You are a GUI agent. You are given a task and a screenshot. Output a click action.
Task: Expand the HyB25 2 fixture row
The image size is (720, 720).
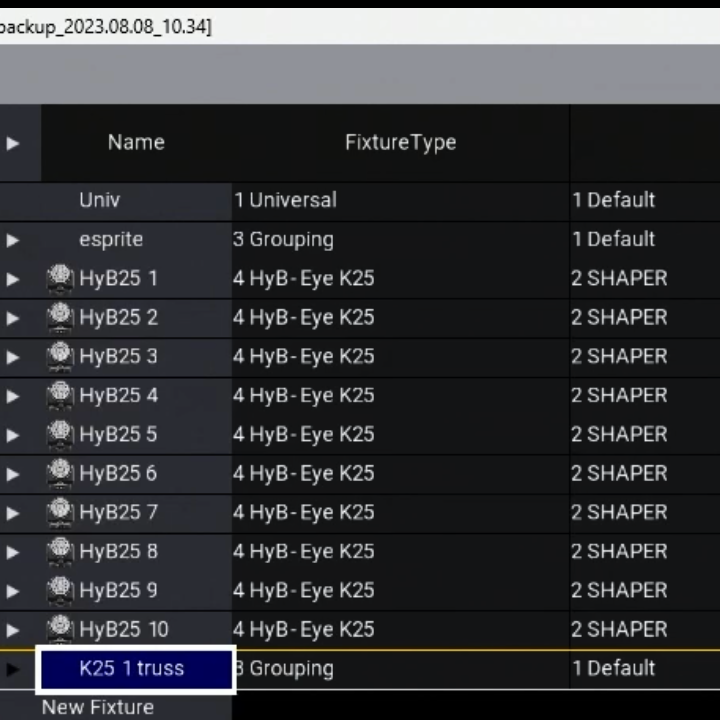13,318
